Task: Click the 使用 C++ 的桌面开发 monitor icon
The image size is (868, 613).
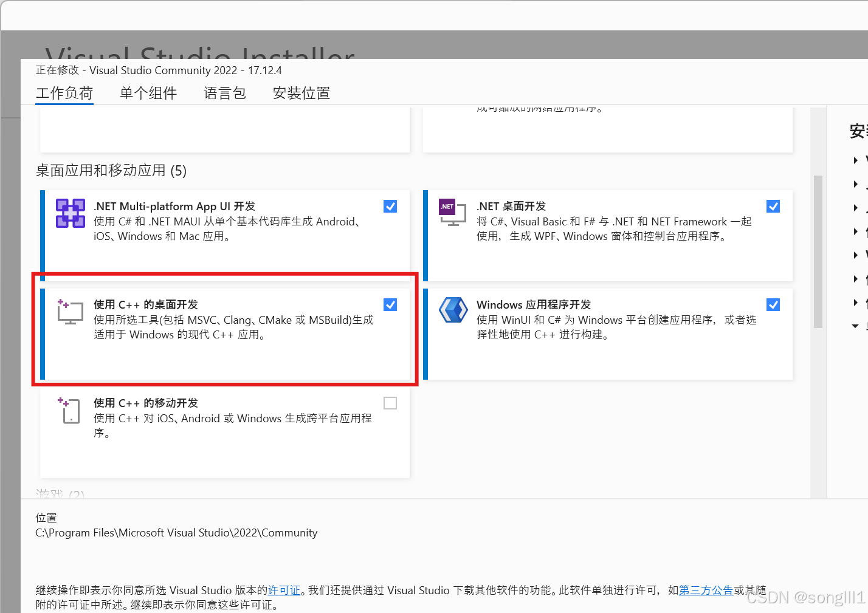Action: [x=69, y=312]
